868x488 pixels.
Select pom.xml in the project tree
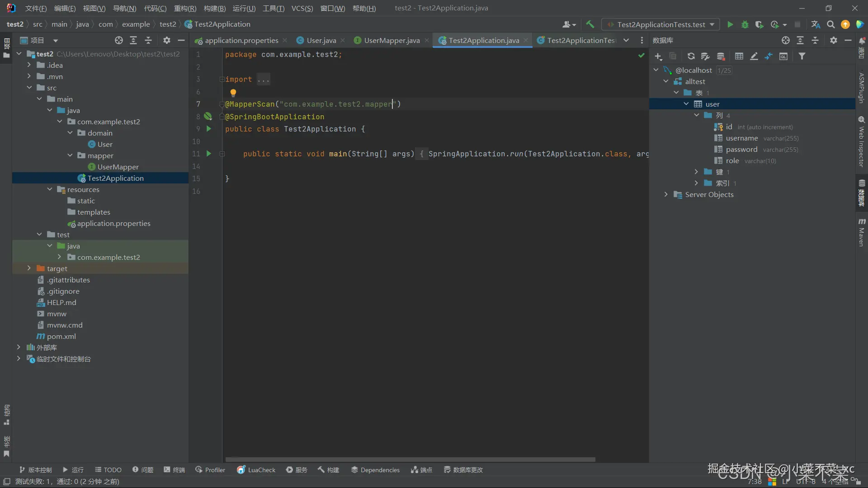[x=61, y=336]
